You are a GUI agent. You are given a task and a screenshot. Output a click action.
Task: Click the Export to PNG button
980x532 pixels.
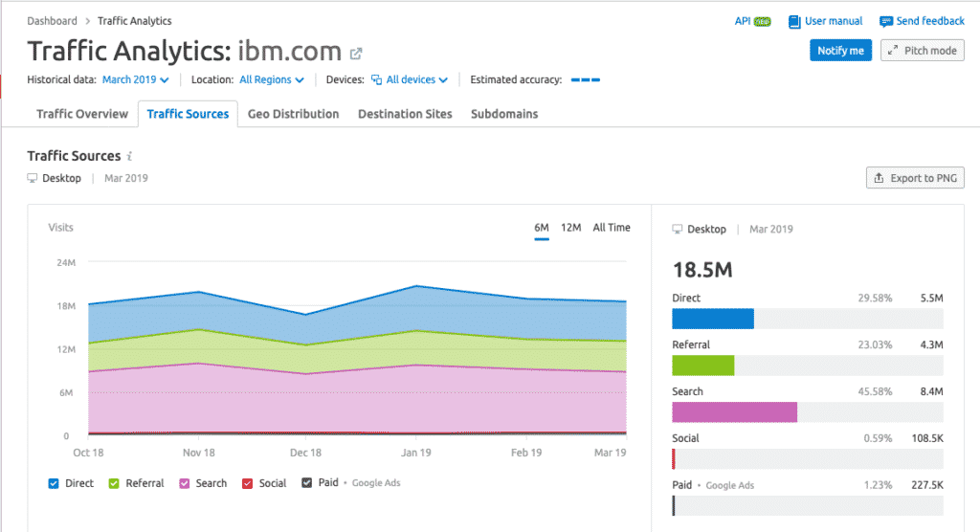pos(915,178)
